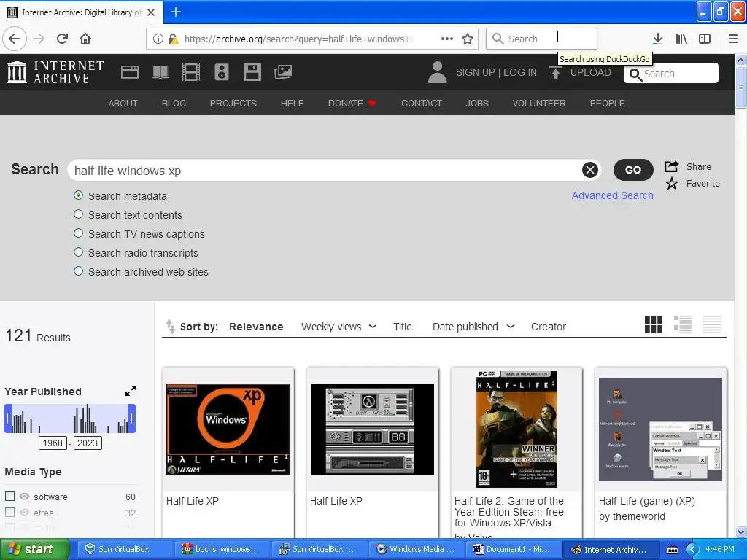The height and width of the screenshot is (560, 747).
Task: Click the Share icon
Action: point(671,166)
